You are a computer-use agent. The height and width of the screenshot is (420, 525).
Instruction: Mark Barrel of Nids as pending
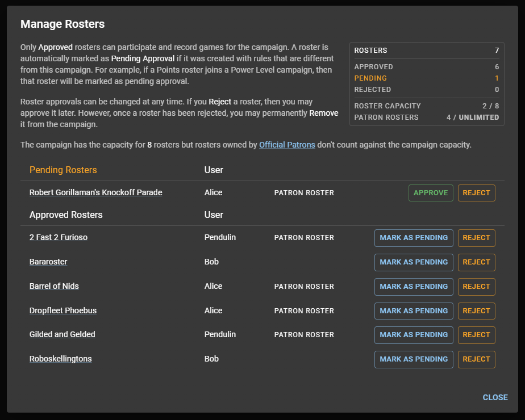tap(414, 287)
